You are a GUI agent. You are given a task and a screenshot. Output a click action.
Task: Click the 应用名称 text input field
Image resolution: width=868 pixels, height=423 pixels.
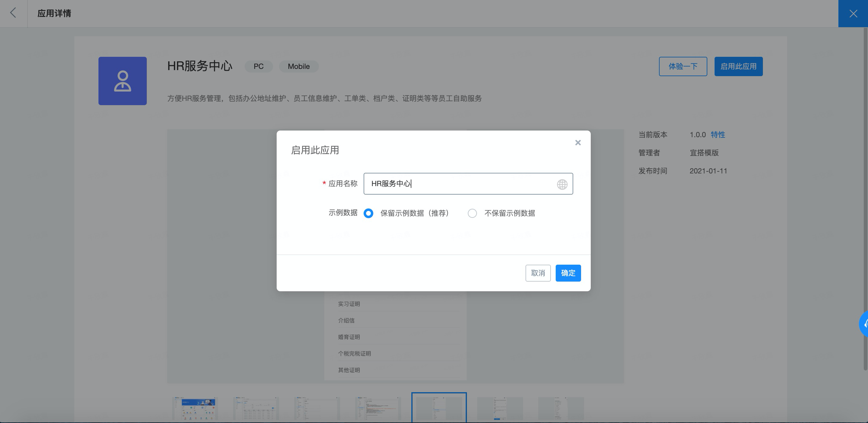click(458, 184)
